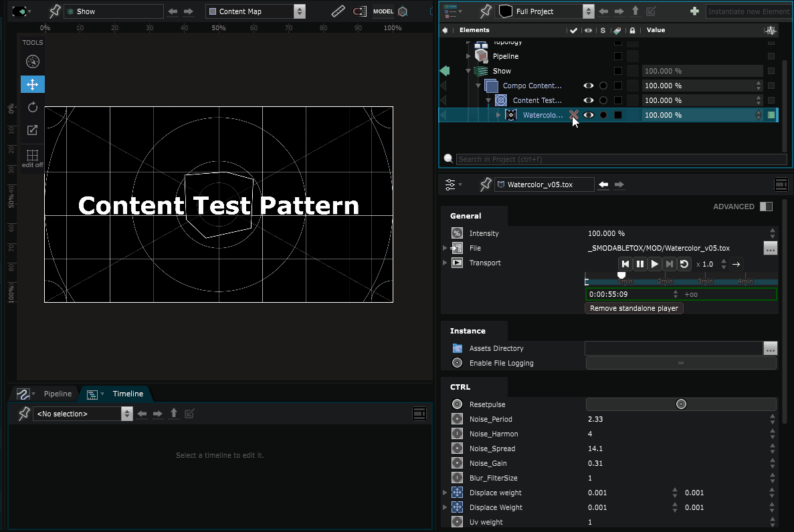Click back arrow beside Watercolor_v05.tox
794x532 pixels.
tap(603, 184)
